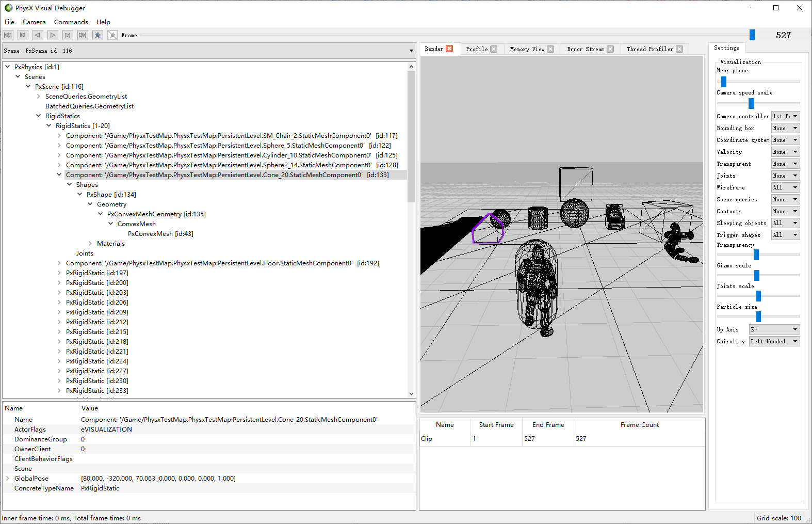Open the Transparent dropdown
Viewport: 812px width, 524px height.
coord(786,164)
